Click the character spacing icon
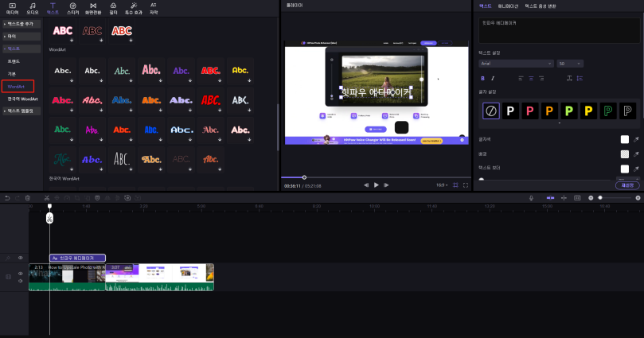The height and width of the screenshot is (338, 644). click(x=569, y=79)
